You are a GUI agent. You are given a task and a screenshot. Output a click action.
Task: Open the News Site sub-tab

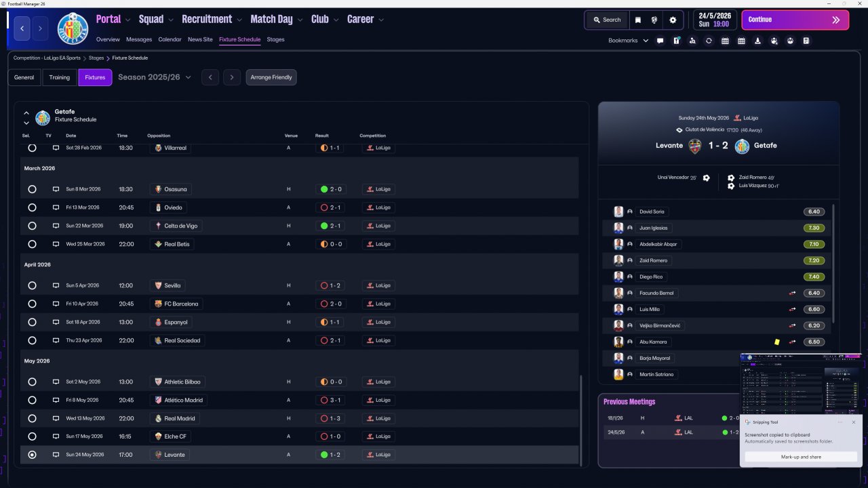200,39
